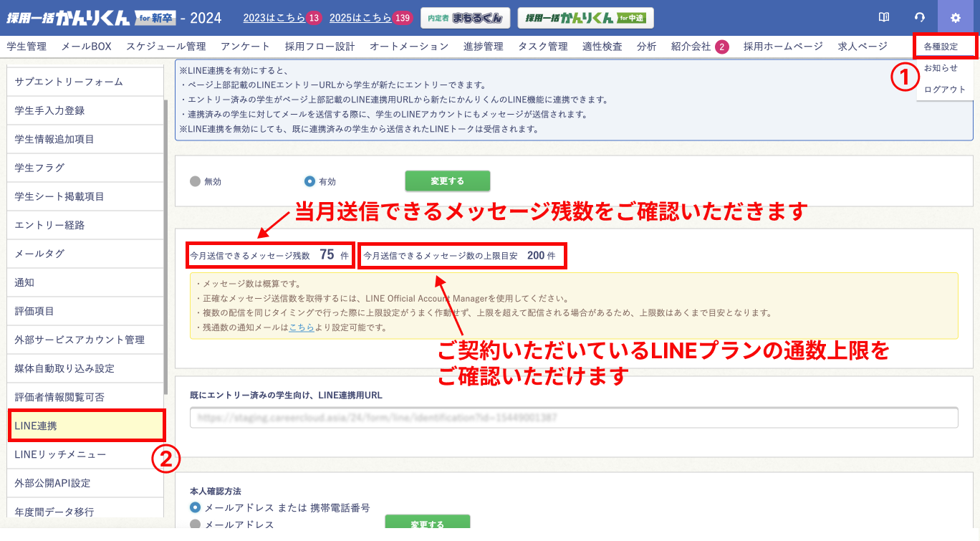Open 学生シート掲載項目 in the sidebar

pyautogui.click(x=85, y=196)
